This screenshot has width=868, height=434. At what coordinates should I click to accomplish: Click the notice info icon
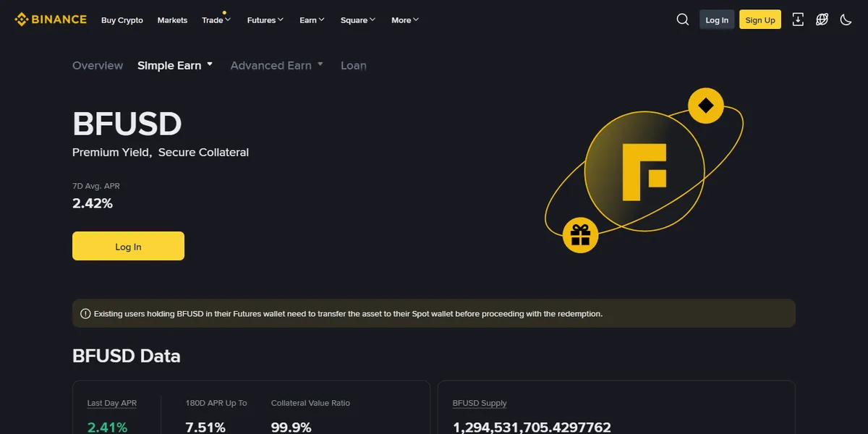[85, 314]
